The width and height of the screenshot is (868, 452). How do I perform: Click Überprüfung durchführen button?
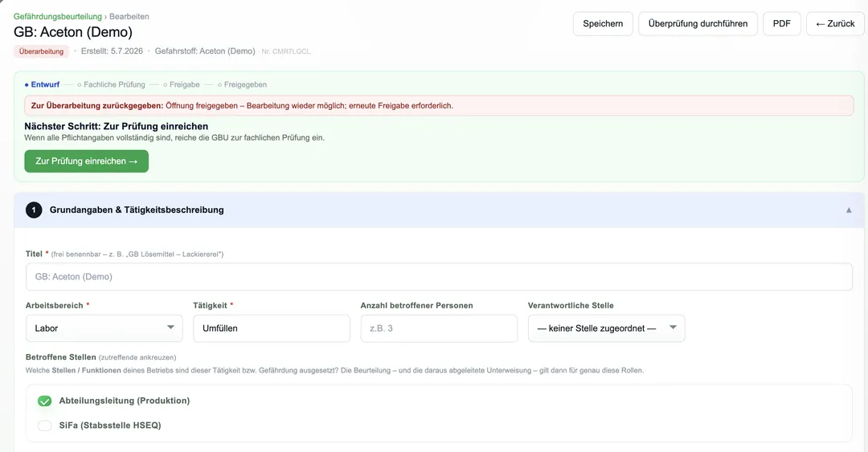[698, 24]
